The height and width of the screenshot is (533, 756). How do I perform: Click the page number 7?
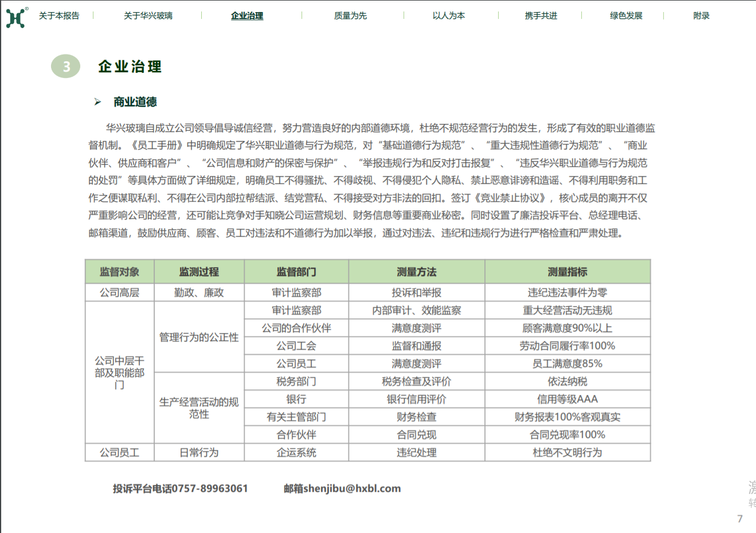pos(740,519)
